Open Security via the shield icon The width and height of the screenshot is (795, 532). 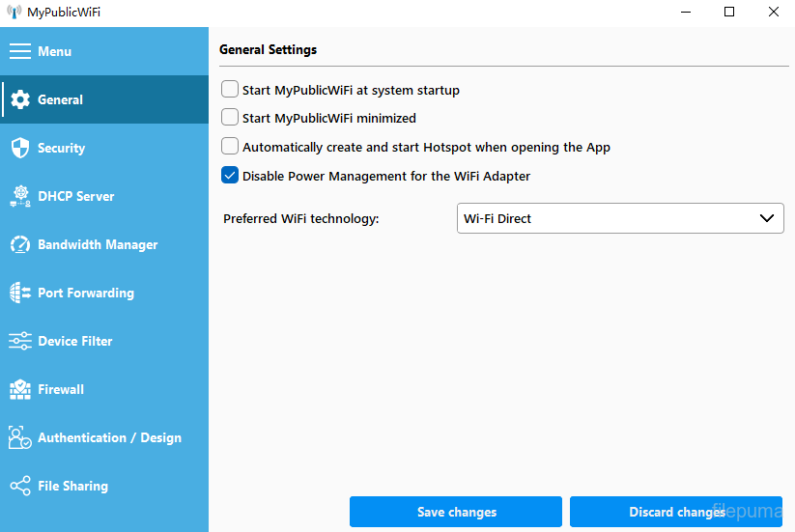20,148
